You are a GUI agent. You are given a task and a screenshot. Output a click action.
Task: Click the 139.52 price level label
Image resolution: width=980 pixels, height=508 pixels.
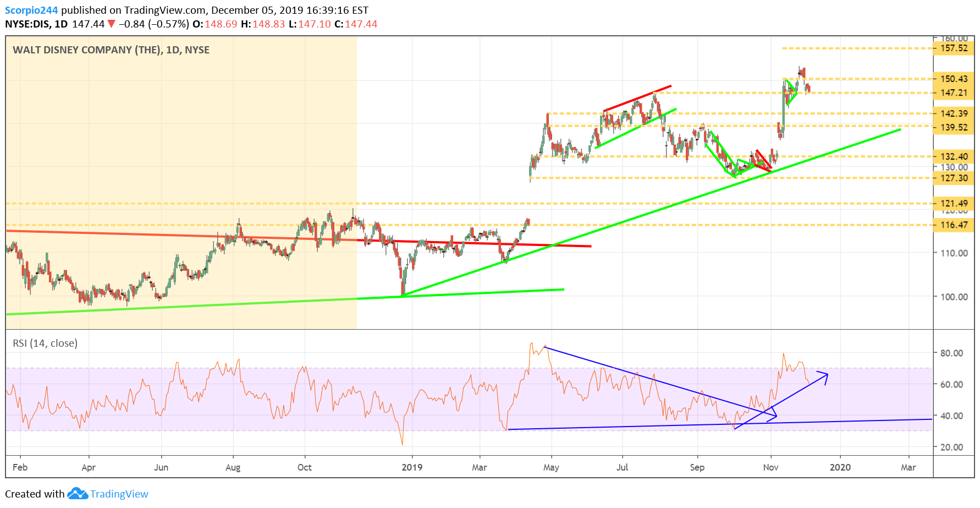954,127
